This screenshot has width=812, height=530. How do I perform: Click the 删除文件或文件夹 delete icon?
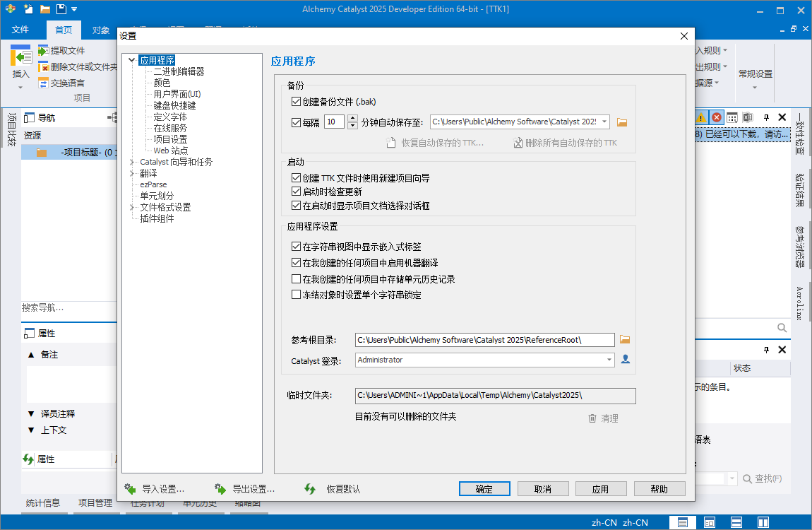pyautogui.click(x=44, y=67)
